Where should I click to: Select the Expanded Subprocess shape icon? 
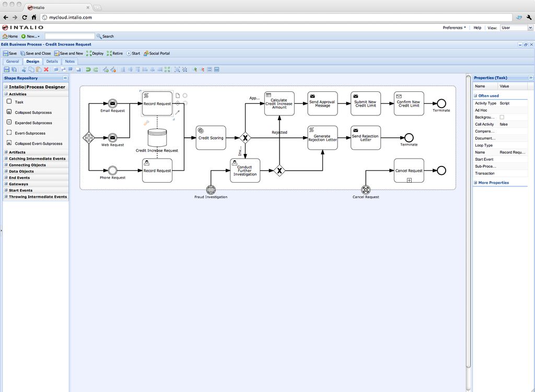click(9, 122)
